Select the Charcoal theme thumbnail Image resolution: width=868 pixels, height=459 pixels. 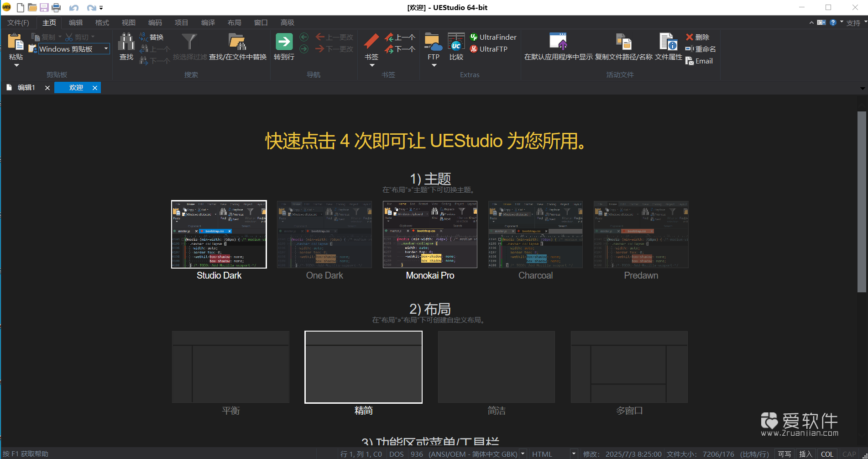pos(535,234)
